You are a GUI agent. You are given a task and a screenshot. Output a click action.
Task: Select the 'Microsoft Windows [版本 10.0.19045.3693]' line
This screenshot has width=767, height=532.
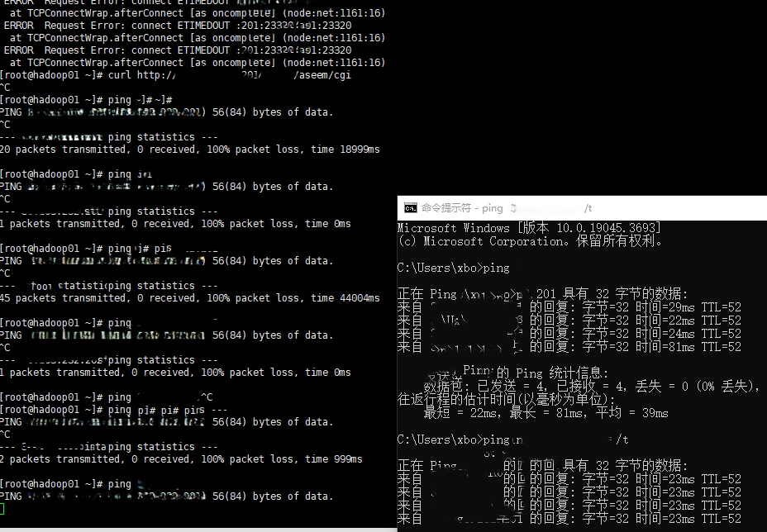(529, 228)
